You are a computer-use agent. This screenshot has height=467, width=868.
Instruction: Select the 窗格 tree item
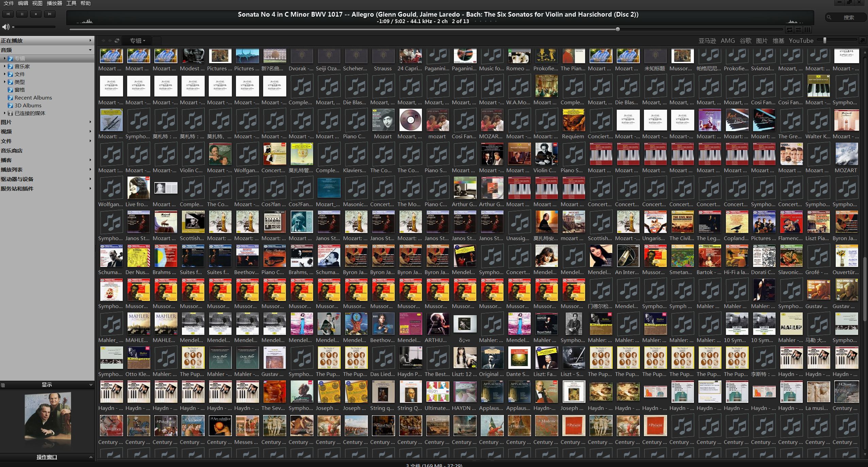point(20,90)
